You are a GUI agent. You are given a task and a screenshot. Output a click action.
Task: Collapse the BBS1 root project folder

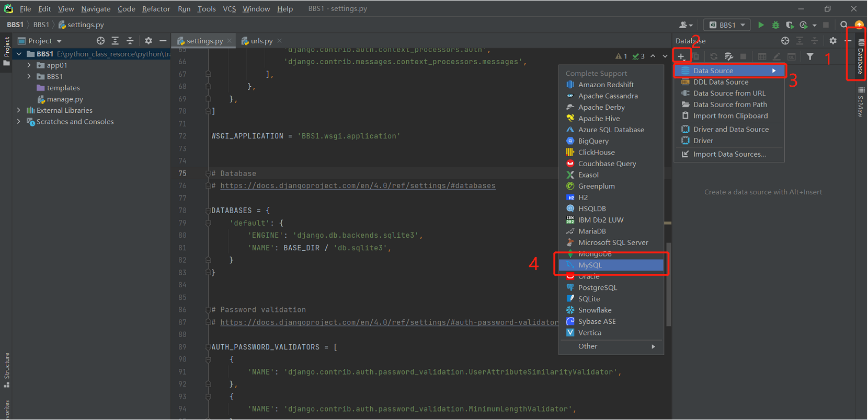coord(19,54)
